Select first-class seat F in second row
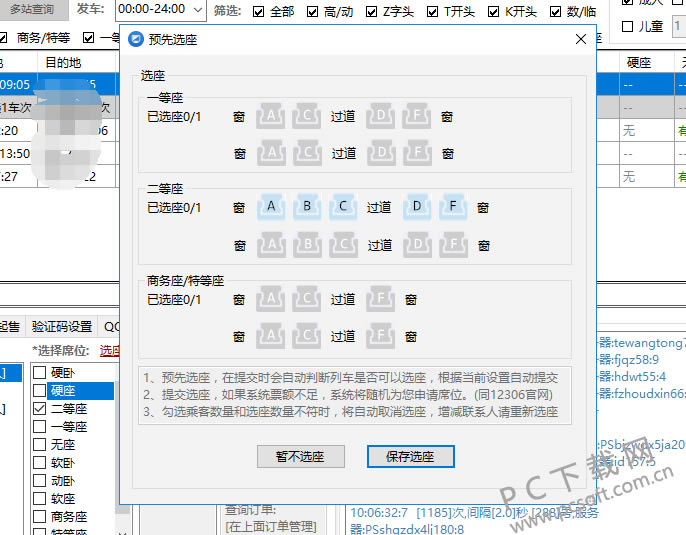This screenshot has height=535, width=686. coord(417,153)
